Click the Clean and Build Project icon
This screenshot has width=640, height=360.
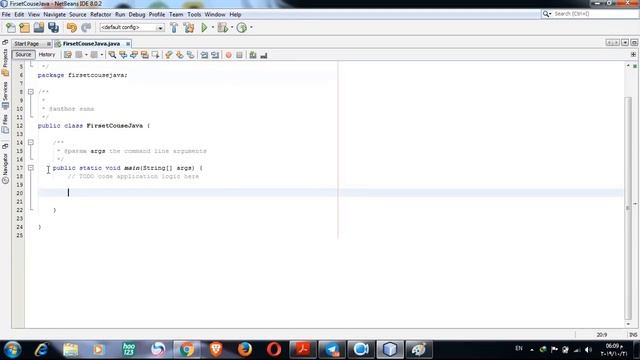point(189,27)
